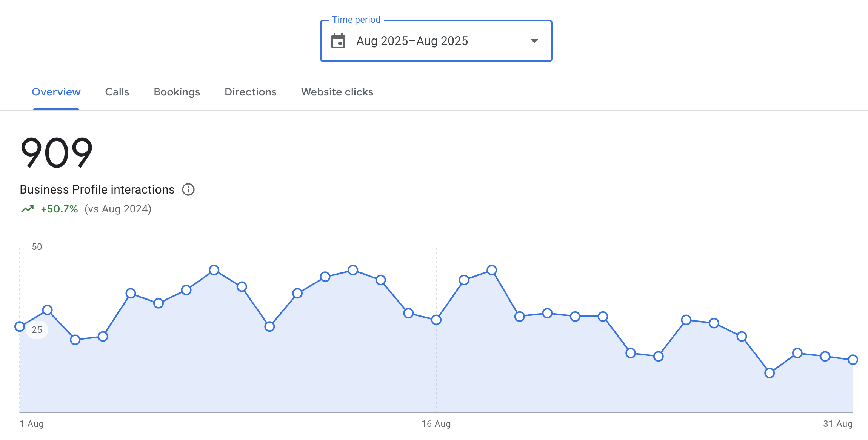Click the 2 Aug data point on chart

point(48,310)
